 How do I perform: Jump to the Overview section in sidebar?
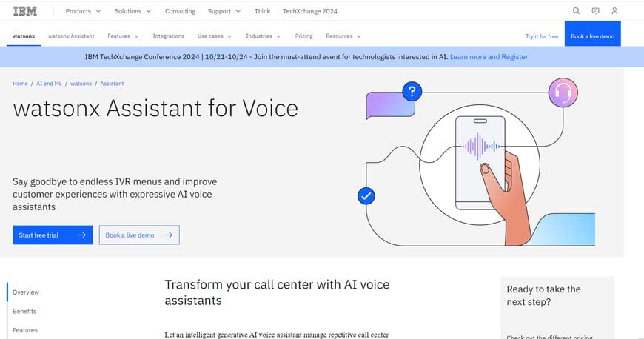[x=26, y=292]
